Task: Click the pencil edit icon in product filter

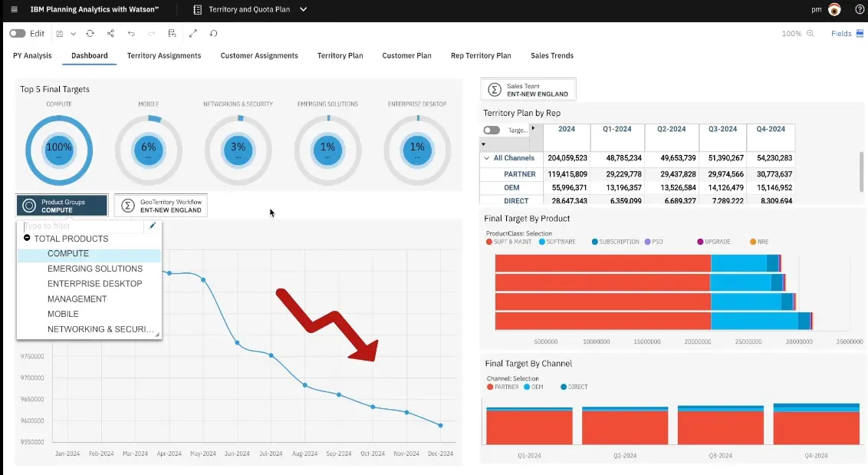Action: pos(152,226)
